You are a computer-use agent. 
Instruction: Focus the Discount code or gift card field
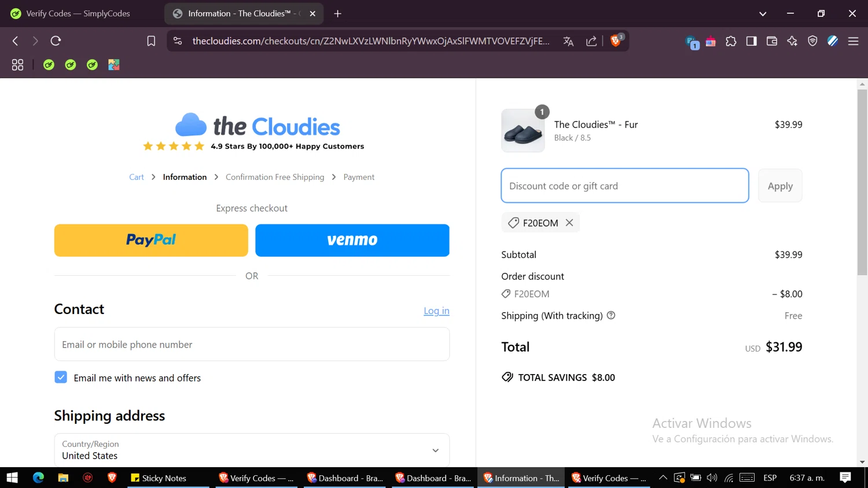(x=625, y=186)
